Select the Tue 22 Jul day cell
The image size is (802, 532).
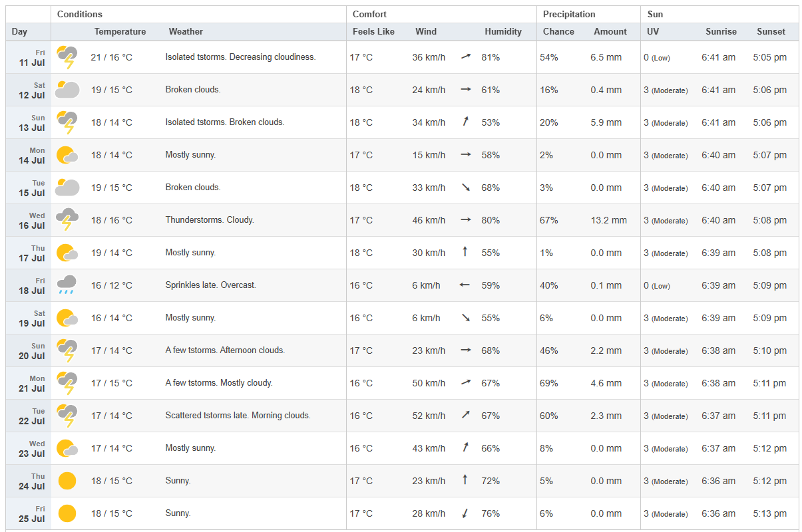click(x=29, y=416)
